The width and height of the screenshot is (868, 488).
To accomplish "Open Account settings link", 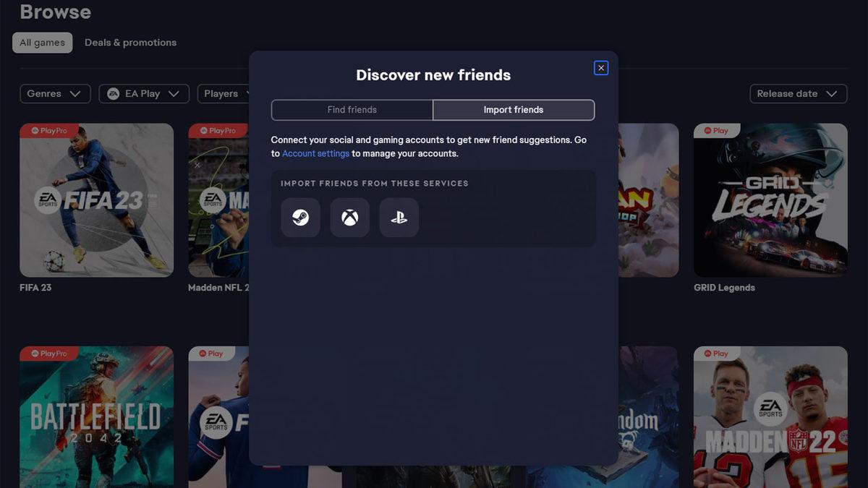I will click(316, 153).
